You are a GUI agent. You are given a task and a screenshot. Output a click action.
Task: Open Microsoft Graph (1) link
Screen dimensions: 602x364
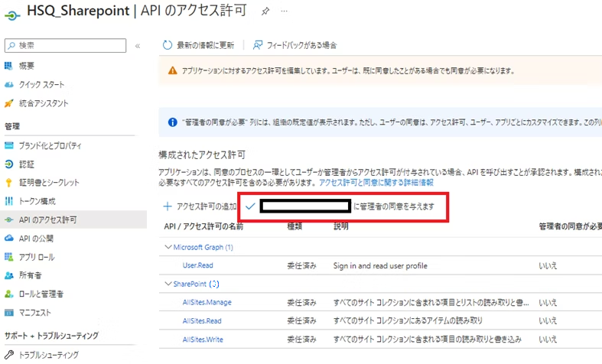203,247
